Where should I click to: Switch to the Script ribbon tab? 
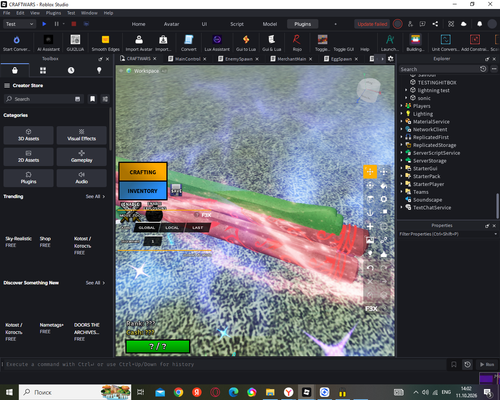click(237, 24)
